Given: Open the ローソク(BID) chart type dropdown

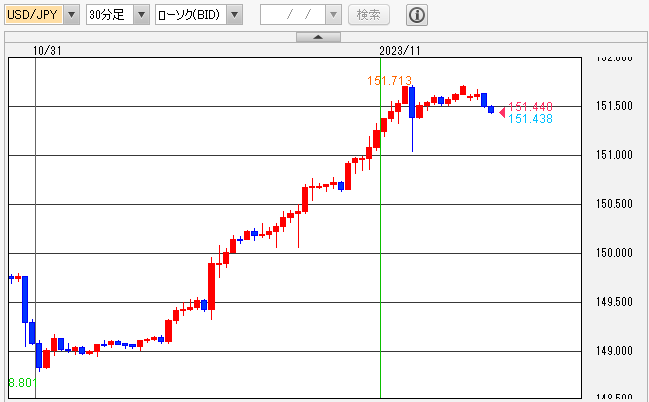Looking at the screenshot, I should click(234, 15).
